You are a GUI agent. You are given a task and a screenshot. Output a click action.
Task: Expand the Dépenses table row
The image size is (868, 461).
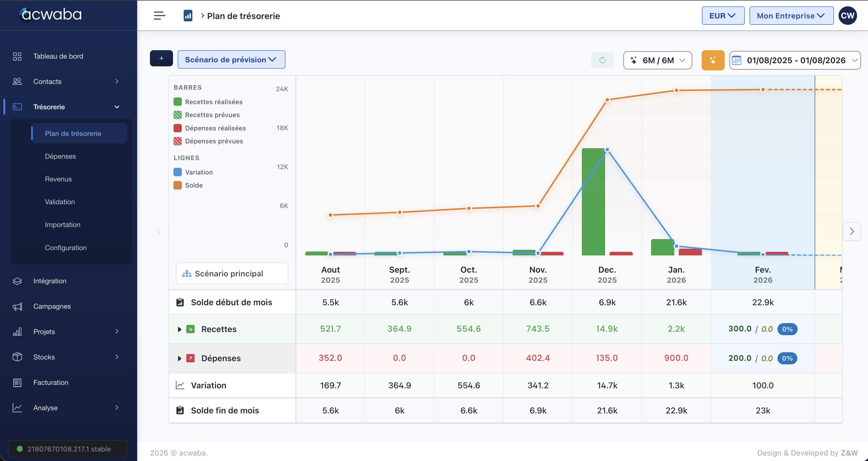click(x=179, y=358)
